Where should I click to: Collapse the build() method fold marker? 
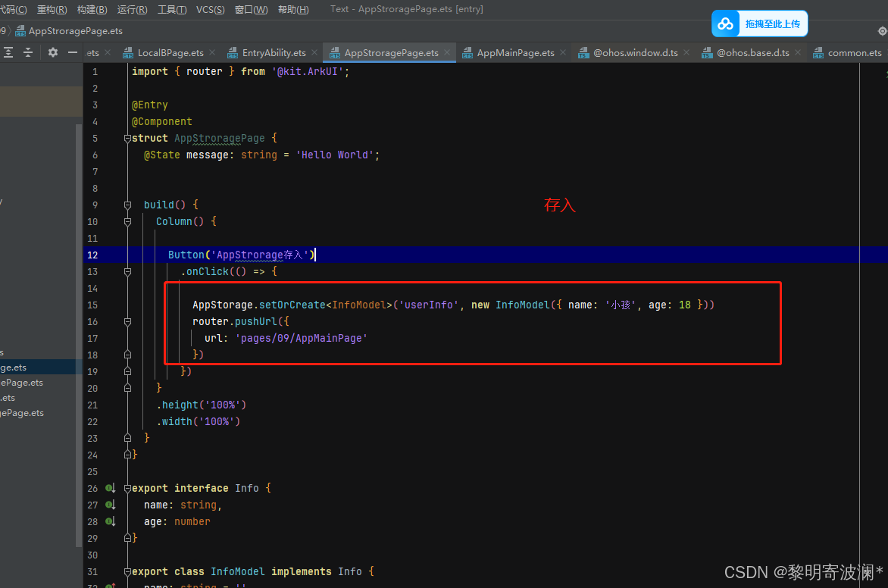(127, 205)
